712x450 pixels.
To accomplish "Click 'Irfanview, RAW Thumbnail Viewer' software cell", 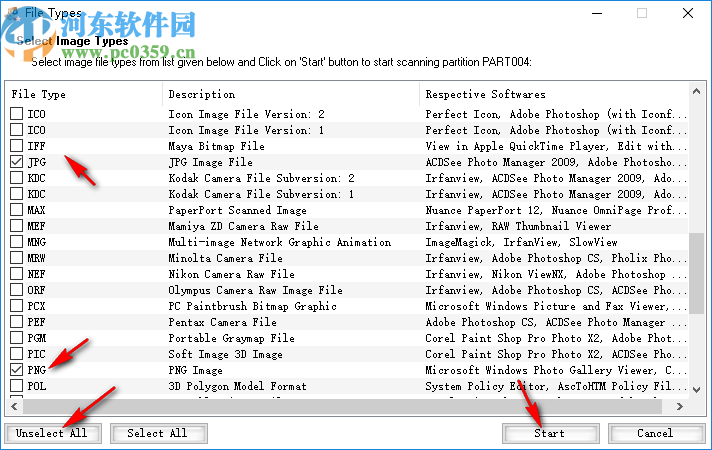I will [x=518, y=226].
